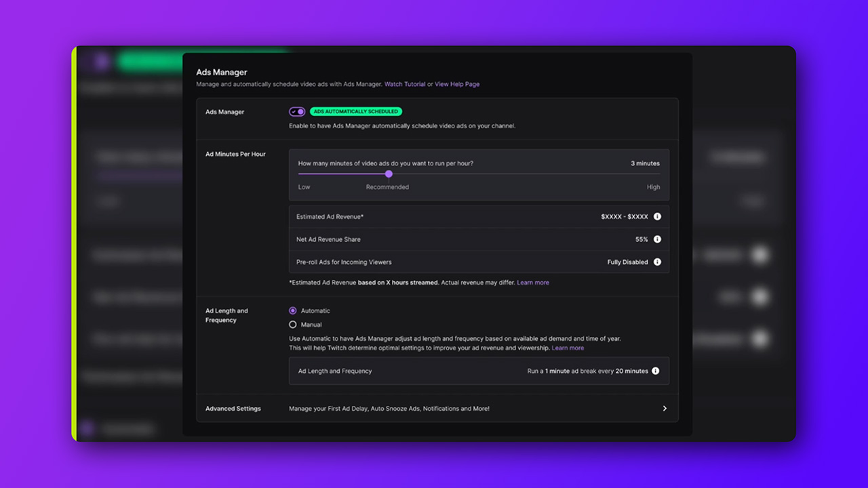Click the 'Fully Disabled' pre-roll status
This screenshot has height=488, width=868.
[x=627, y=262]
